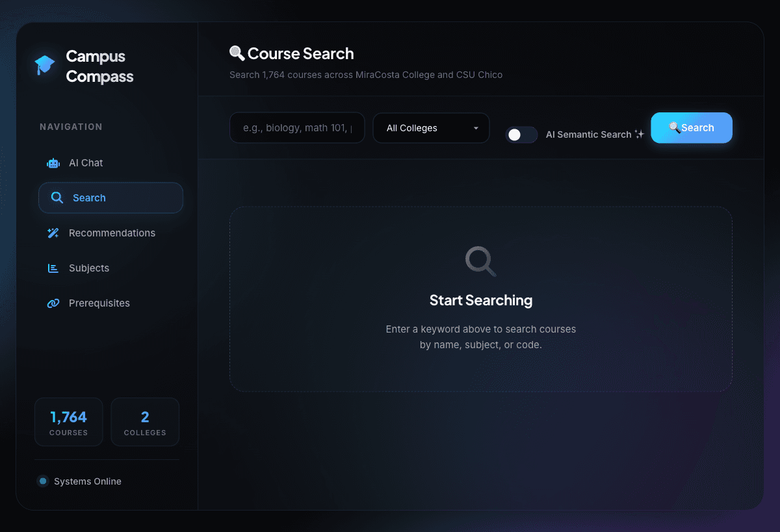
Task: Open the All Colleges dropdown
Action: pyautogui.click(x=431, y=128)
